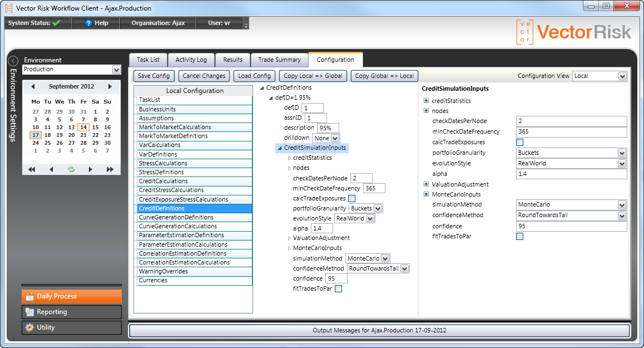Select VarDefinitions in Local Configuration list

click(195, 155)
